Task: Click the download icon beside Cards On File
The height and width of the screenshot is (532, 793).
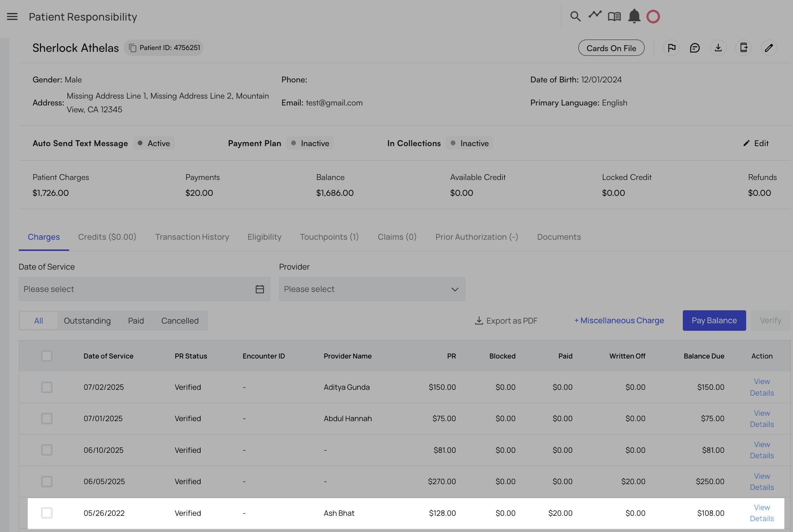Action: pyautogui.click(x=718, y=48)
